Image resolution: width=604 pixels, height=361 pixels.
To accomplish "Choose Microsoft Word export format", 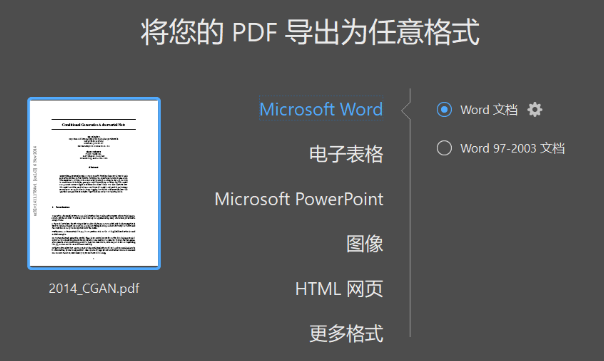I will coord(321,109).
